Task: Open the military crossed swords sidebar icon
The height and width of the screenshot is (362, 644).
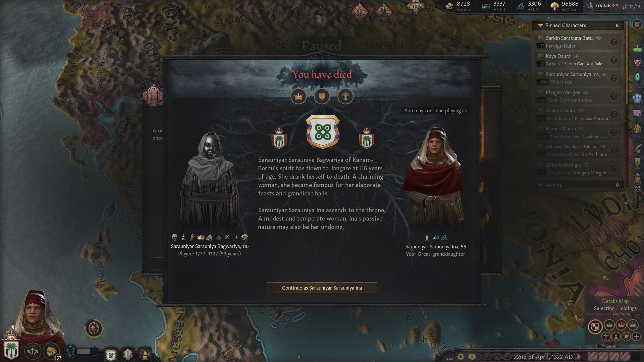Action: coord(638,63)
